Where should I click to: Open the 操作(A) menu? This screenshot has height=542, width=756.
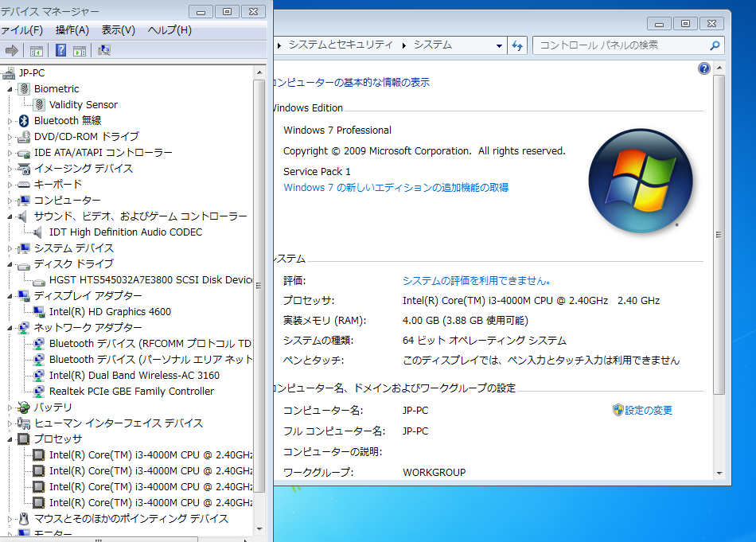point(72,30)
